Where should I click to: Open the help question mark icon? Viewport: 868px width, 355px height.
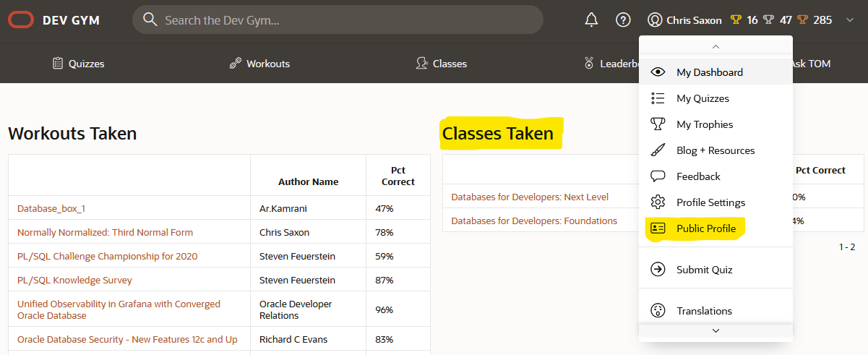tap(623, 20)
